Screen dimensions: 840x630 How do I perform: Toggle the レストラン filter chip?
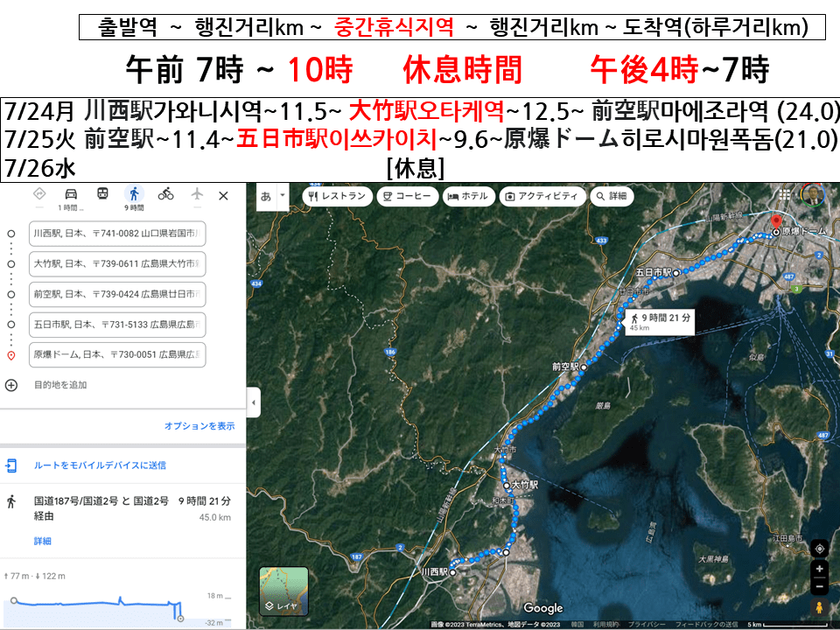click(x=337, y=196)
